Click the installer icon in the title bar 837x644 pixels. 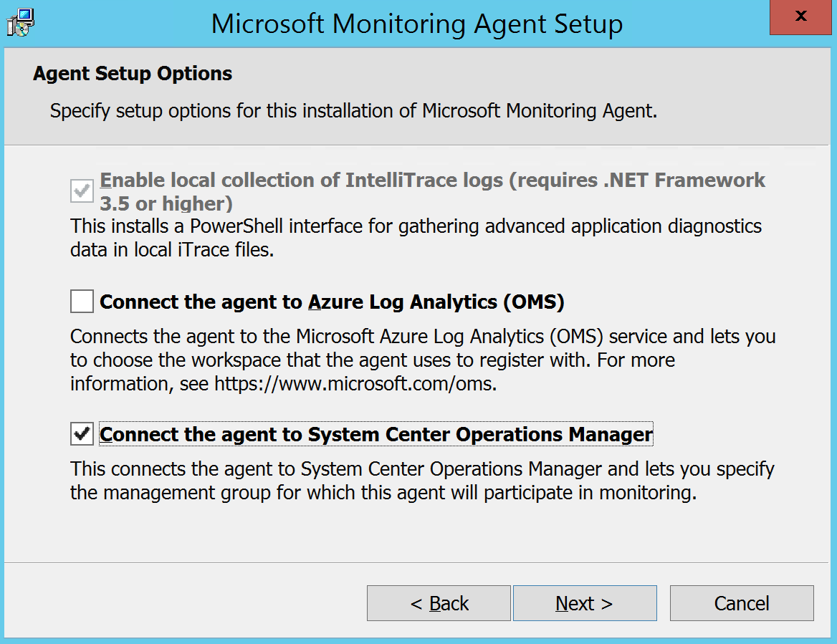(20, 21)
